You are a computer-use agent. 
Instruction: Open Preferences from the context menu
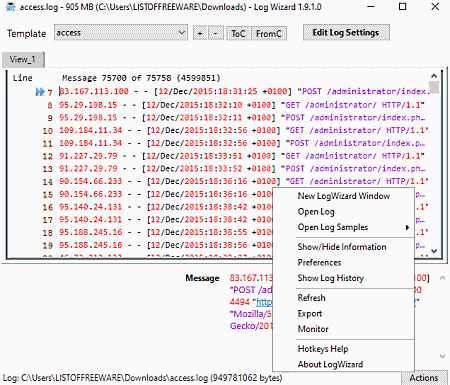tap(344, 263)
